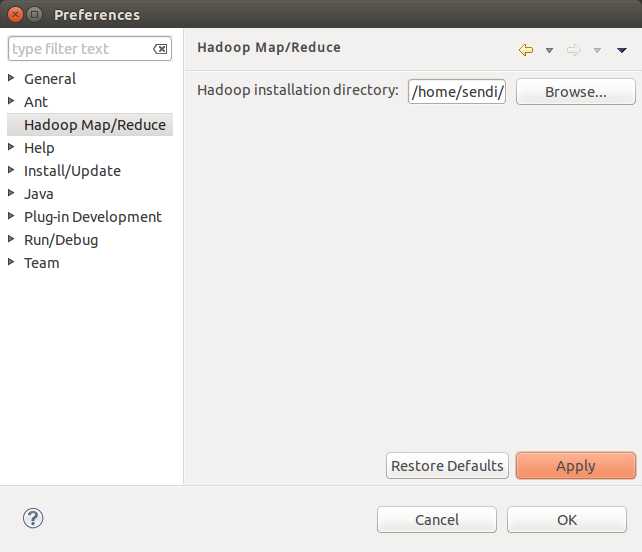Open the back history dropdown arrow
This screenshot has width=642, height=552.
(549, 51)
